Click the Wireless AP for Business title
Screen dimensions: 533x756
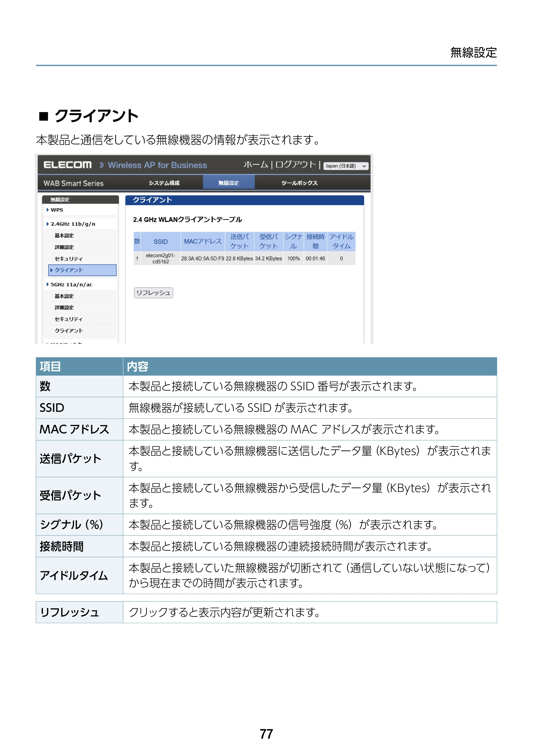click(x=158, y=165)
